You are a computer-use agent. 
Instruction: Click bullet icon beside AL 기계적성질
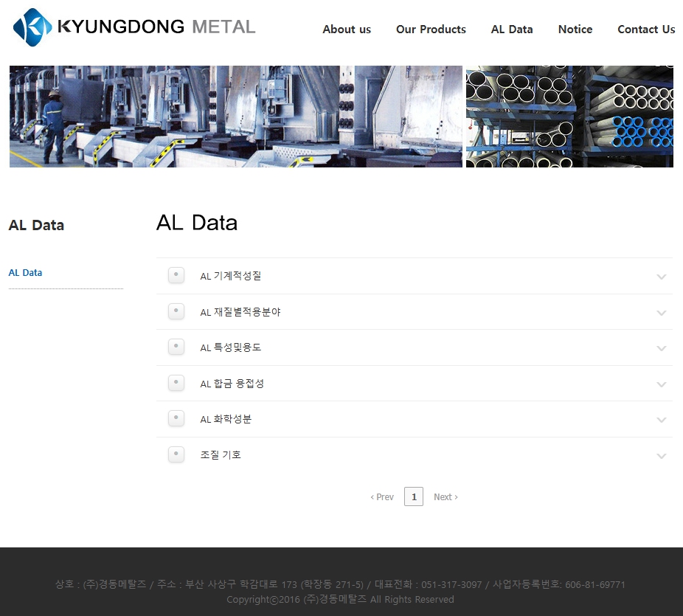[x=176, y=275]
